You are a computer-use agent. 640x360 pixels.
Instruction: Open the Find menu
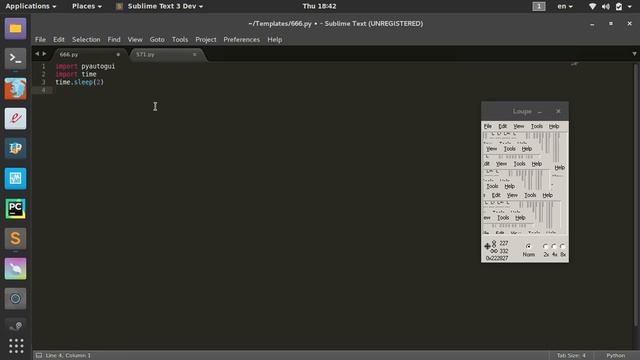pyautogui.click(x=114, y=40)
